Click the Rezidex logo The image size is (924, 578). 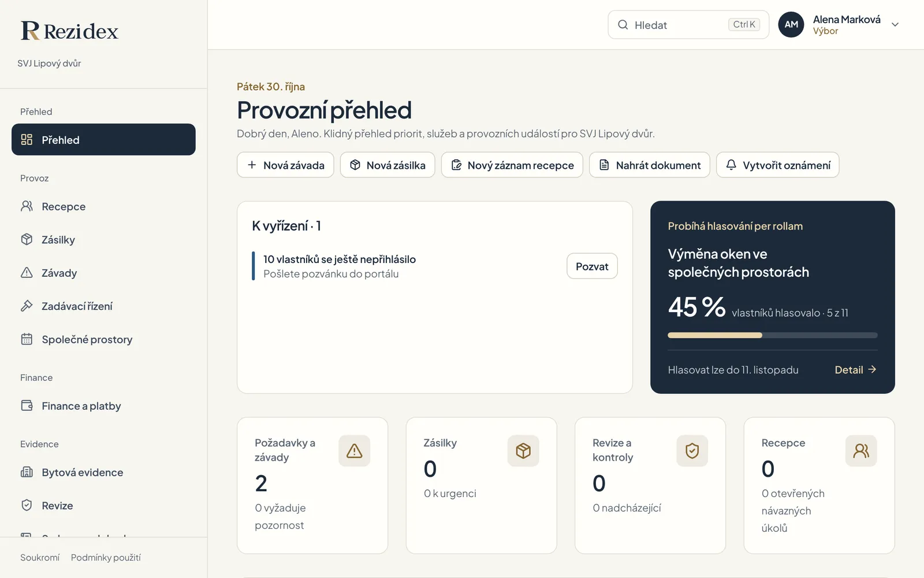[x=69, y=31]
